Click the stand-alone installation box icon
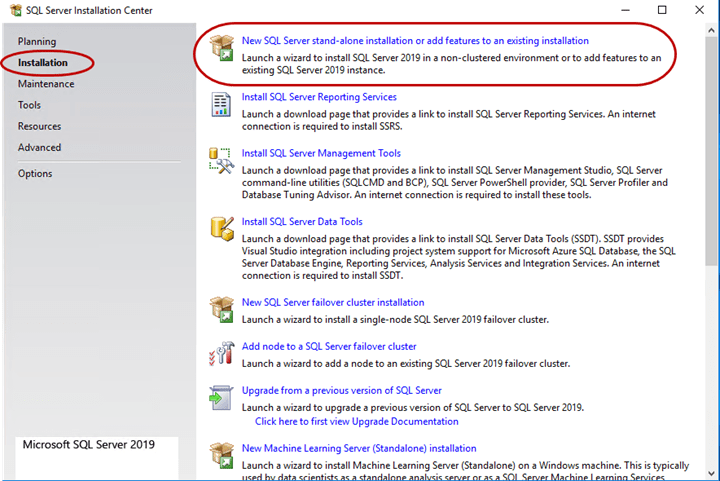 click(222, 48)
